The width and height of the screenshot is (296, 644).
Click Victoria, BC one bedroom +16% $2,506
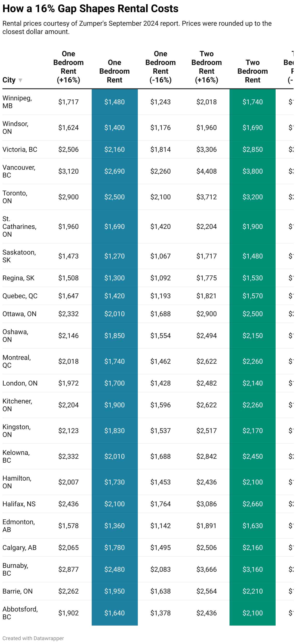click(68, 150)
